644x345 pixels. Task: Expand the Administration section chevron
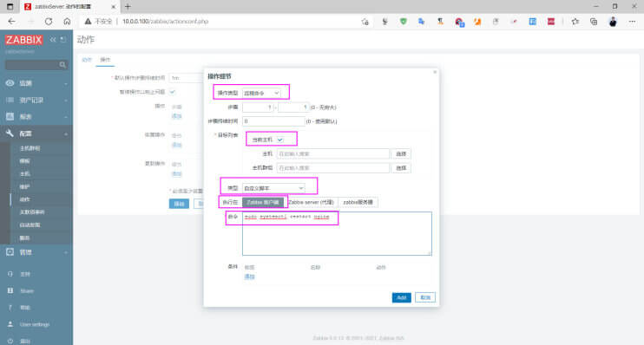pyautogui.click(x=66, y=252)
